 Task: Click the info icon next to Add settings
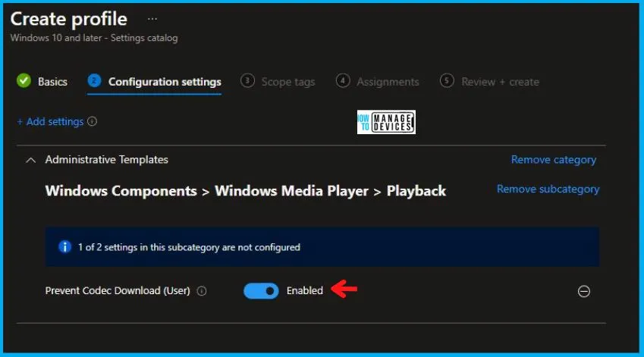pyautogui.click(x=92, y=121)
